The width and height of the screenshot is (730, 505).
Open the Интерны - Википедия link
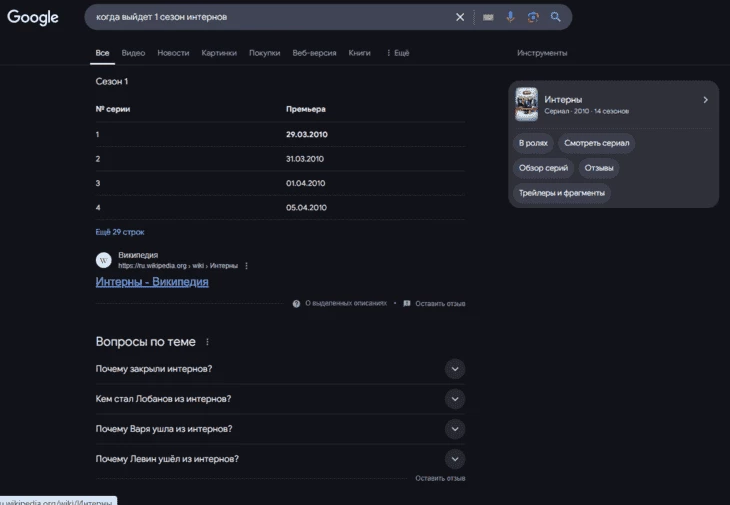(x=152, y=282)
